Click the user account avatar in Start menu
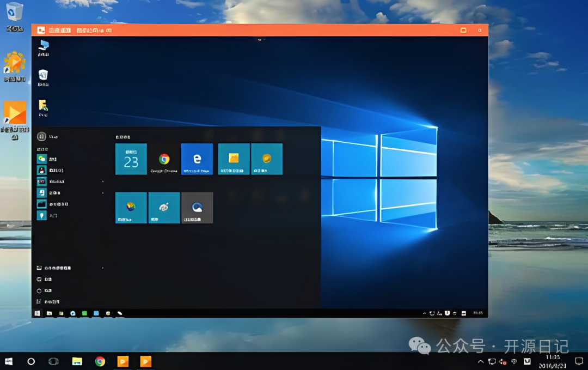This screenshot has height=370, width=588. pos(41,136)
